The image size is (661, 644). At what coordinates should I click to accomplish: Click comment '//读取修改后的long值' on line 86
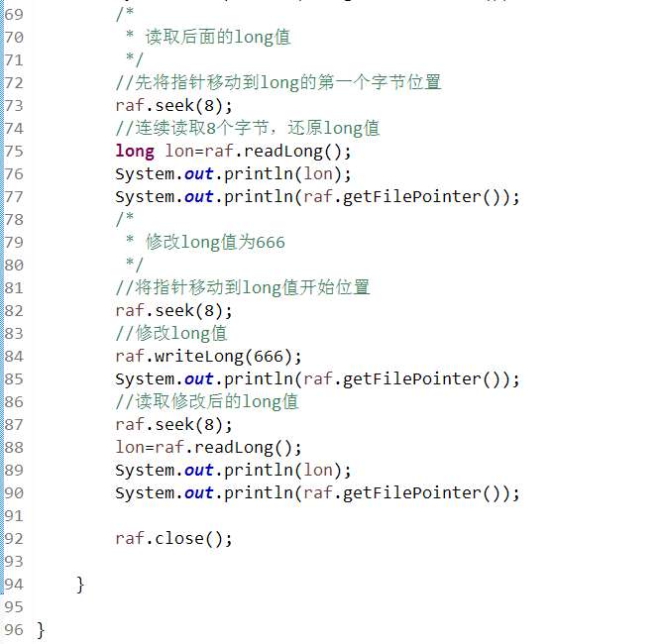(x=207, y=401)
